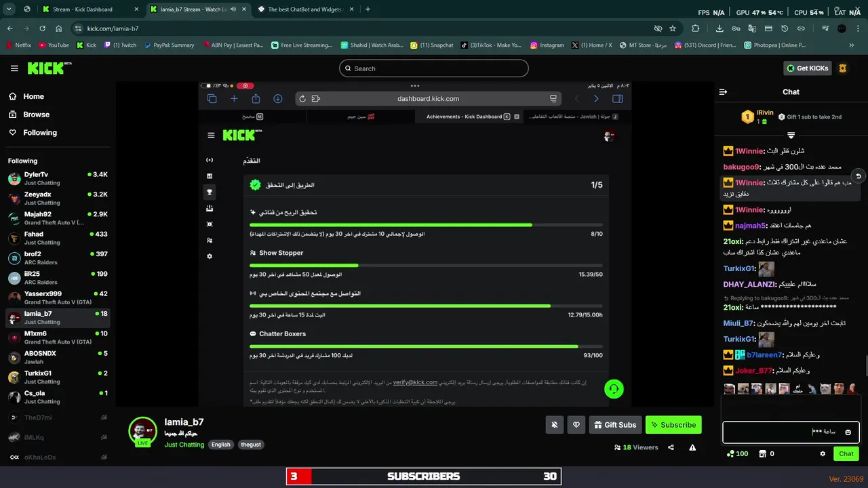Open the yellow profile avatar icon

(843, 68)
